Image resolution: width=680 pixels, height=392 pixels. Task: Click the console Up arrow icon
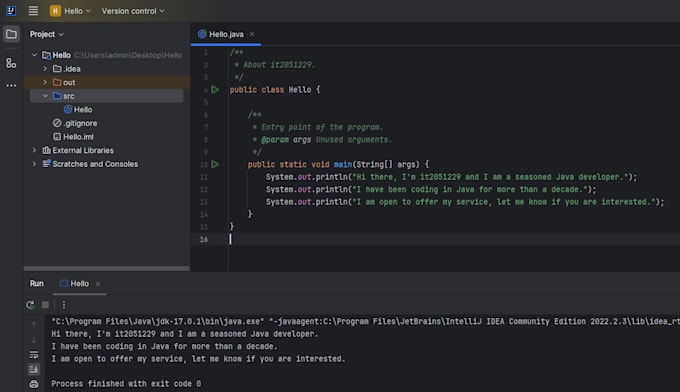(x=34, y=324)
